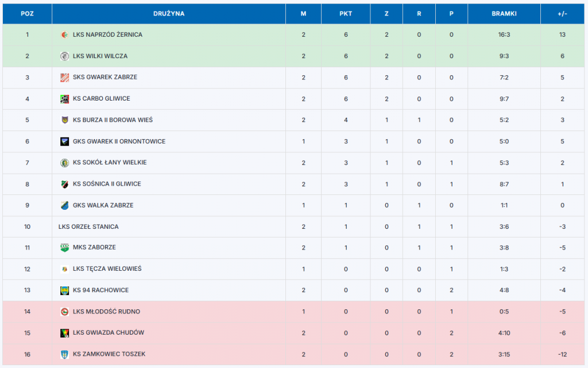Open the LKS Tęcza Wielowieś team name
The image size is (588, 368).
click(107, 269)
